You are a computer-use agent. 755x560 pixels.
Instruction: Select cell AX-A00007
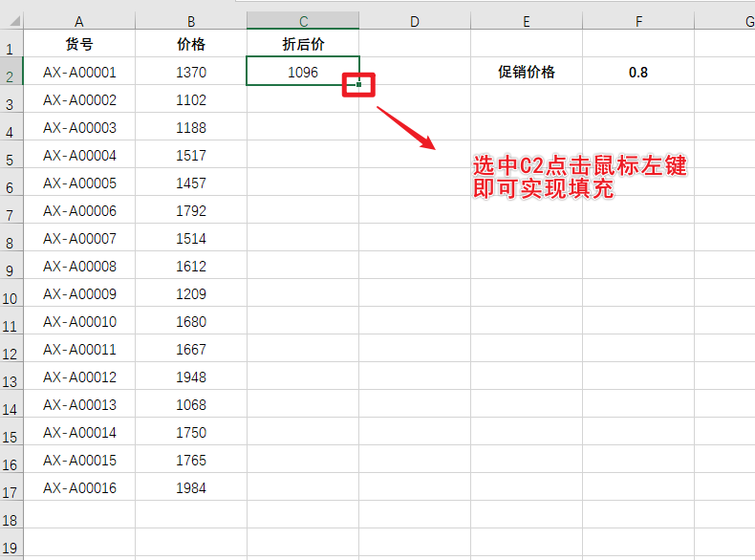(79, 238)
